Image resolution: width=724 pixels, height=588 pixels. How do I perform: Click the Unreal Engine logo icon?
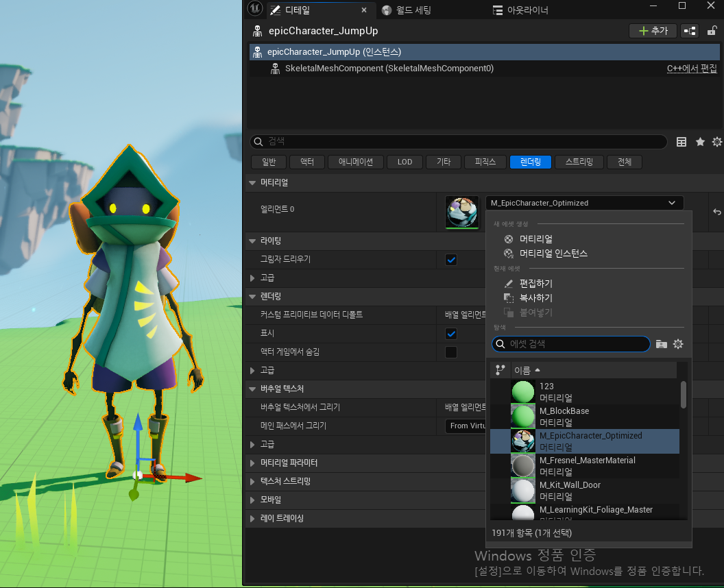pos(255,9)
